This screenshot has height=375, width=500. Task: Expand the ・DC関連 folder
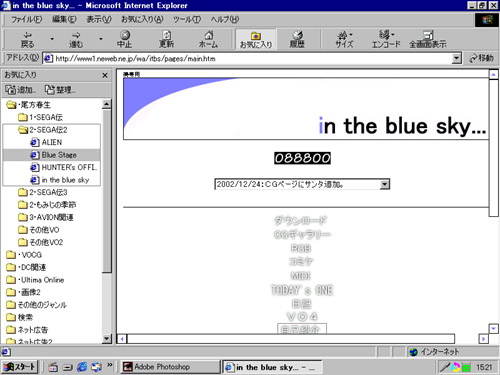(x=26, y=267)
